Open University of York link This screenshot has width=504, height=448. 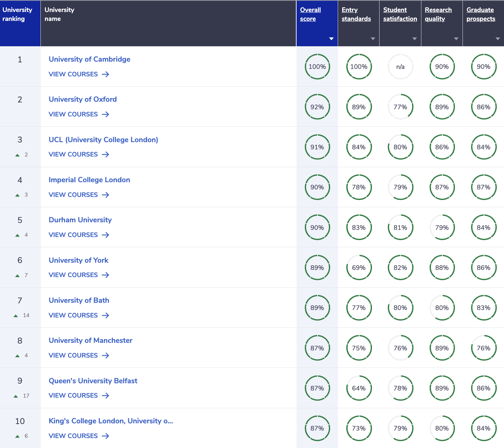[x=79, y=260]
